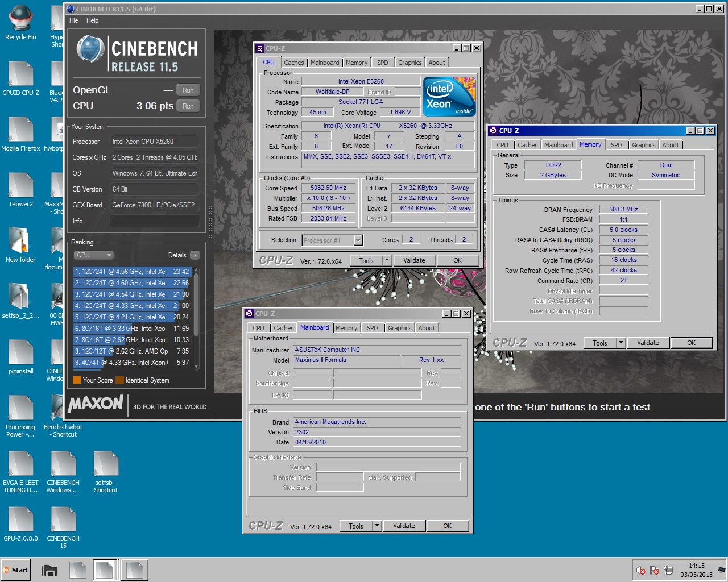The height and width of the screenshot is (582, 728).
Task: Open Tools dropdown arrow in Memory window
Action: 621,343
